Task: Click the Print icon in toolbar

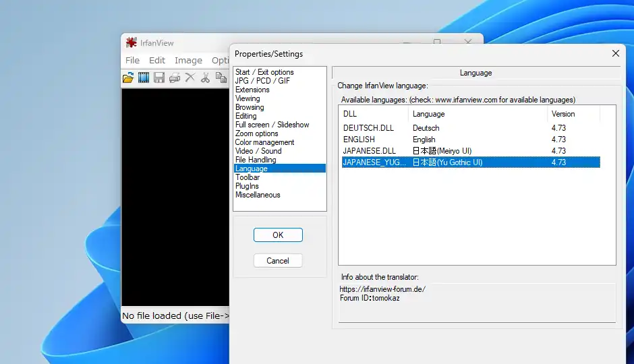Action: pyautogui.click(x=175, y=78)
